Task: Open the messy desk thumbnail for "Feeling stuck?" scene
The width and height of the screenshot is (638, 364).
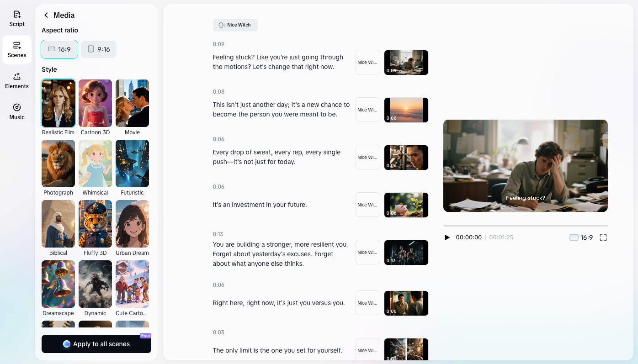Action: [406, 63]
